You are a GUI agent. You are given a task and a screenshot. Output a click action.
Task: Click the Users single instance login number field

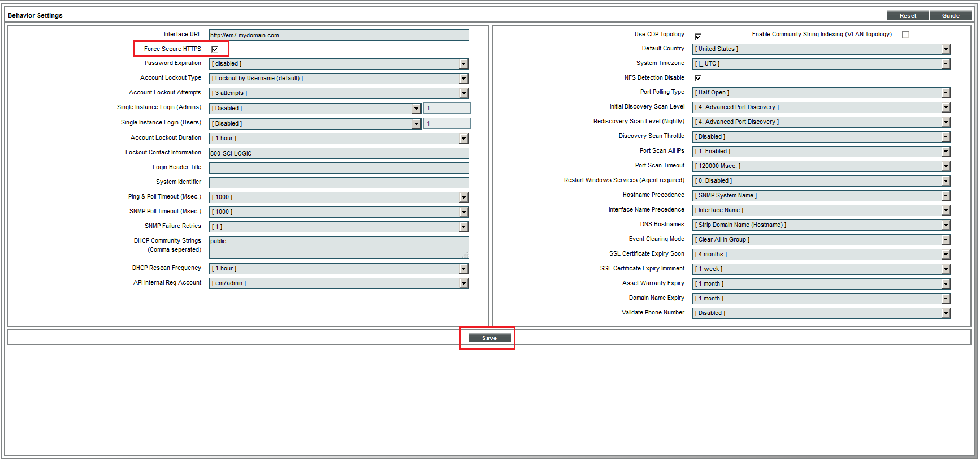[x=447, y=123]
